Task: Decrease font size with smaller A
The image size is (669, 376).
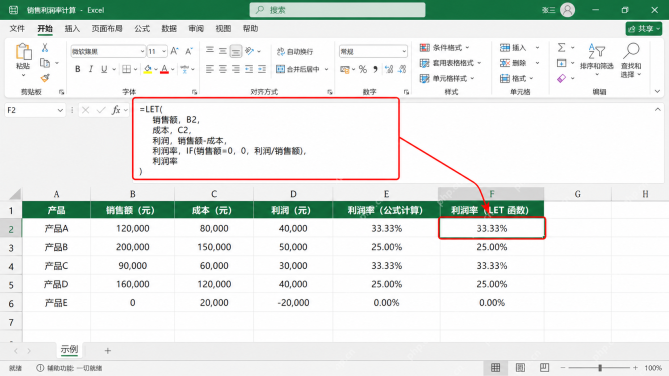Action: point(189,51)
